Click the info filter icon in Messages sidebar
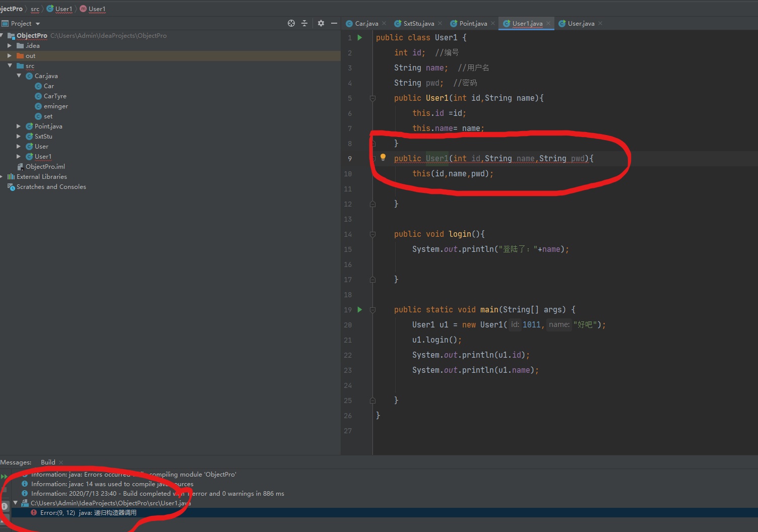The image size is (758, 532). [x=4, y=506]
